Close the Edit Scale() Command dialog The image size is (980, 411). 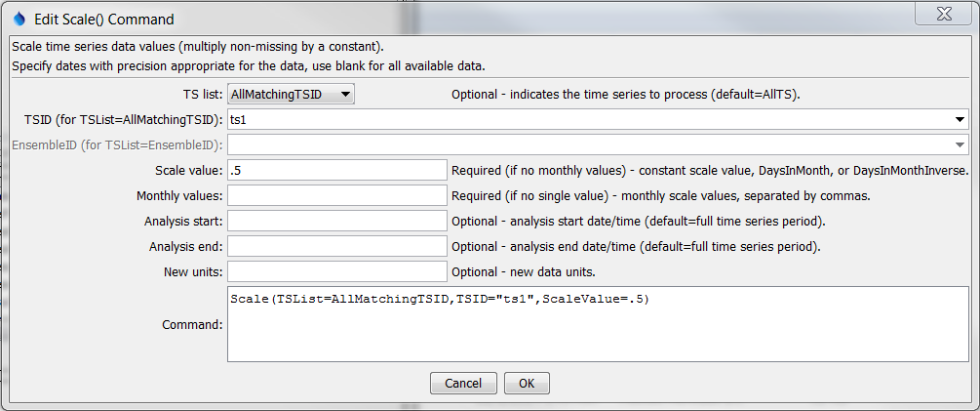click(944, 17)
